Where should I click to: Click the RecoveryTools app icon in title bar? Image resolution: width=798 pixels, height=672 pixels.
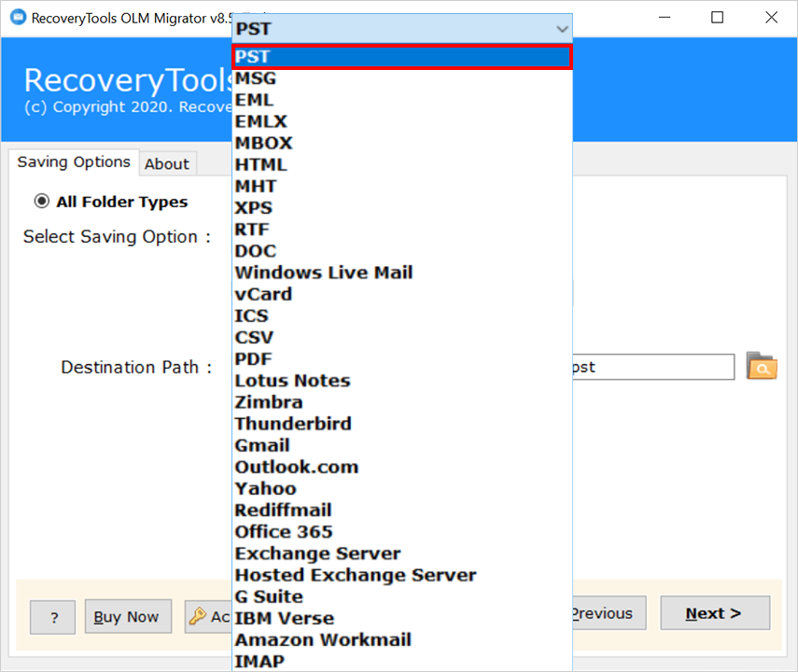pyautogui.click(x=18, y=18)
